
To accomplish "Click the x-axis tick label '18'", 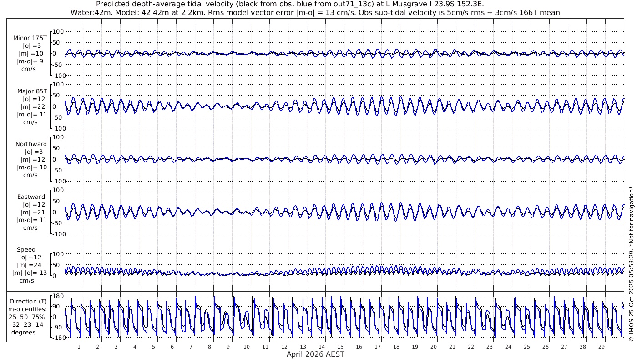I will (396, 347).
